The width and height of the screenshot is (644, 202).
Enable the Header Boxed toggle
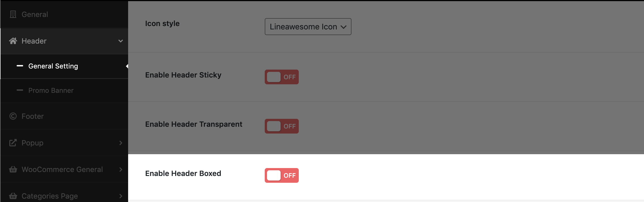282,175
